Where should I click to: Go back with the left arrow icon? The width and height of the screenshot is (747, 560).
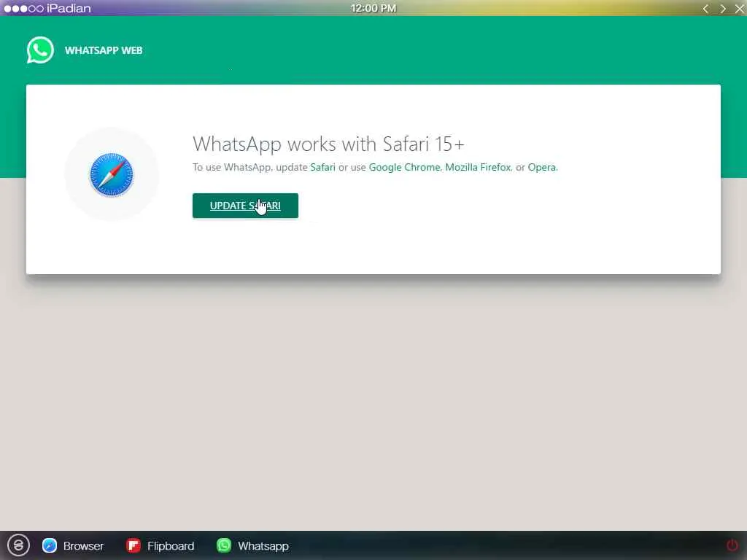pyautogui.click(x=705, y=9)
